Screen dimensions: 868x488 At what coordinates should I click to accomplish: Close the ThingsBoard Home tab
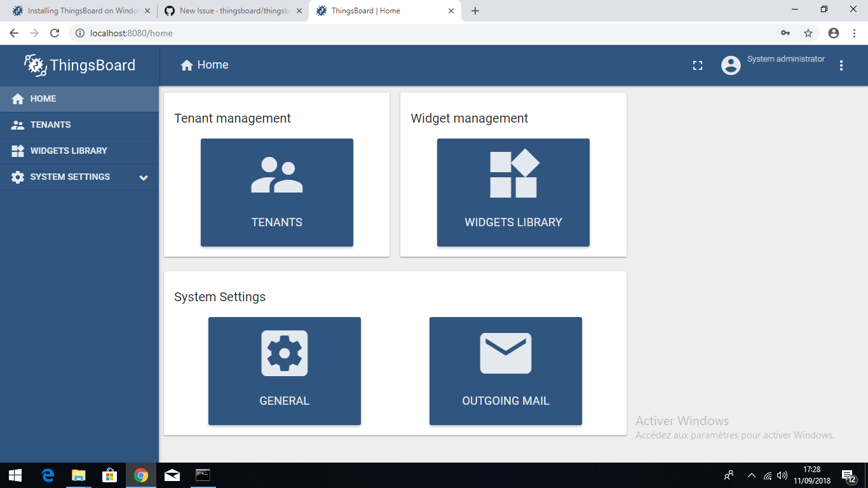pyautogui.click(x=451, y=11)
